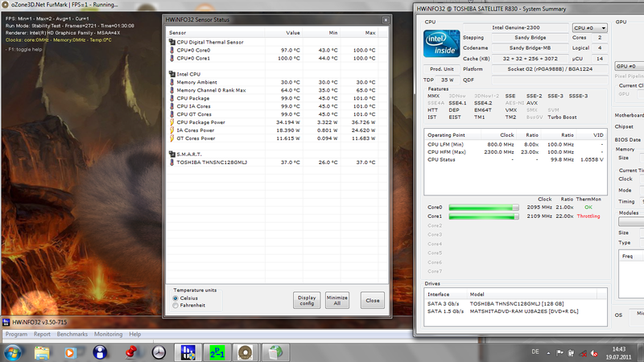644x362 pixels.
Task: Switch to the FurMark donut taskbar button
Action: tap(246, 352)
